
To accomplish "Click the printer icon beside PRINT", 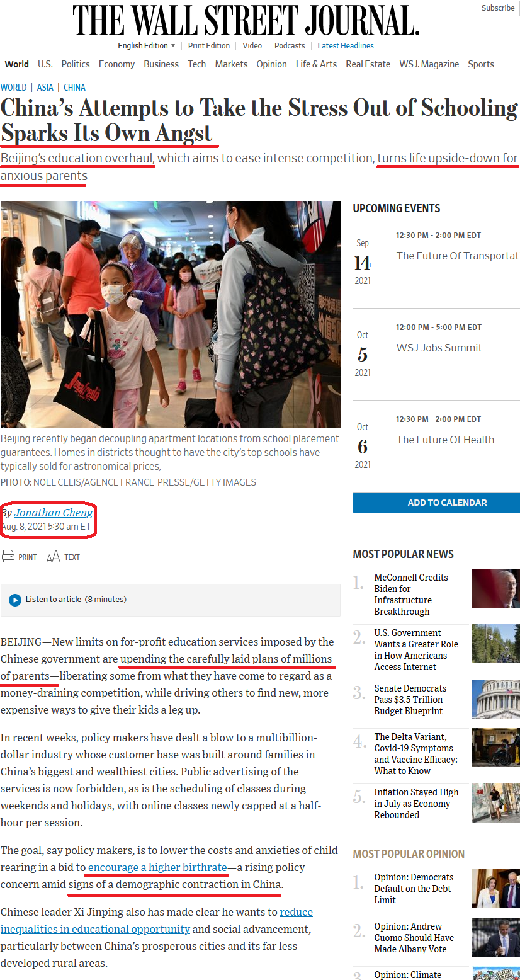I will tap(8, 557).
